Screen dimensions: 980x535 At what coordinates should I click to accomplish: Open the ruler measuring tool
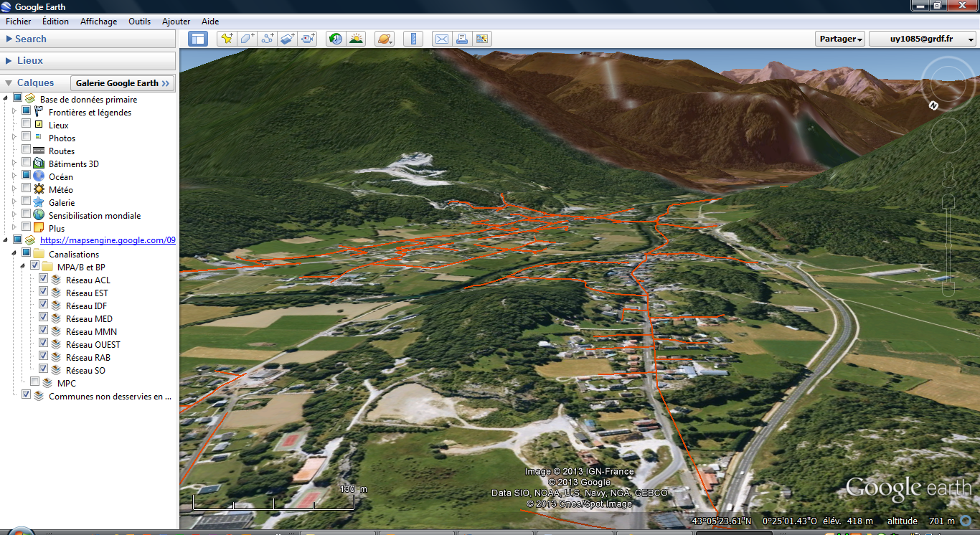(x=413, y=39)
